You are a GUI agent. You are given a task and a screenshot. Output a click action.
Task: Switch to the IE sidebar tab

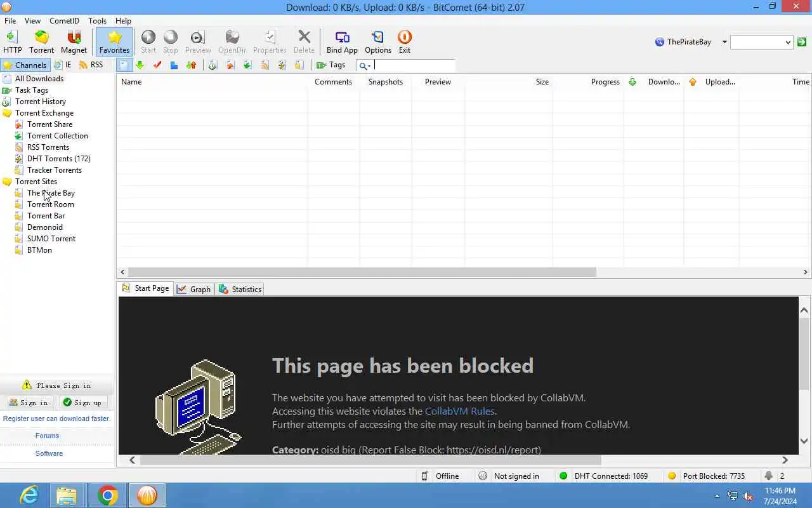63,65
